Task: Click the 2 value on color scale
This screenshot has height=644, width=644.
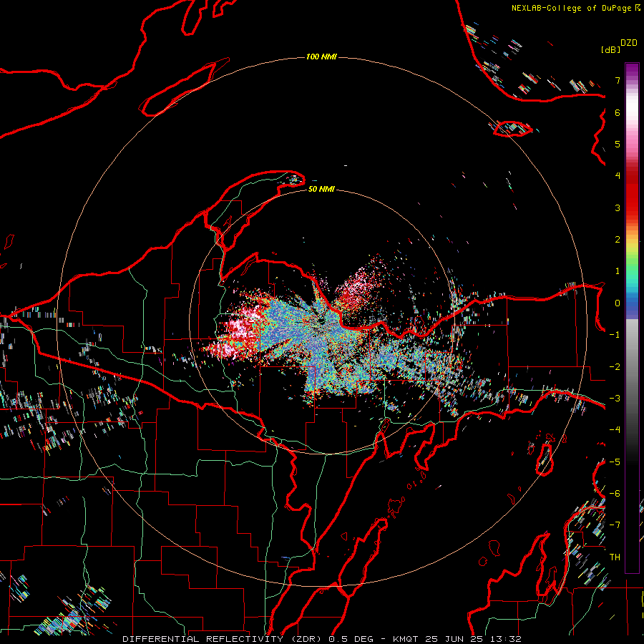Action: click(x=618, y=240)
